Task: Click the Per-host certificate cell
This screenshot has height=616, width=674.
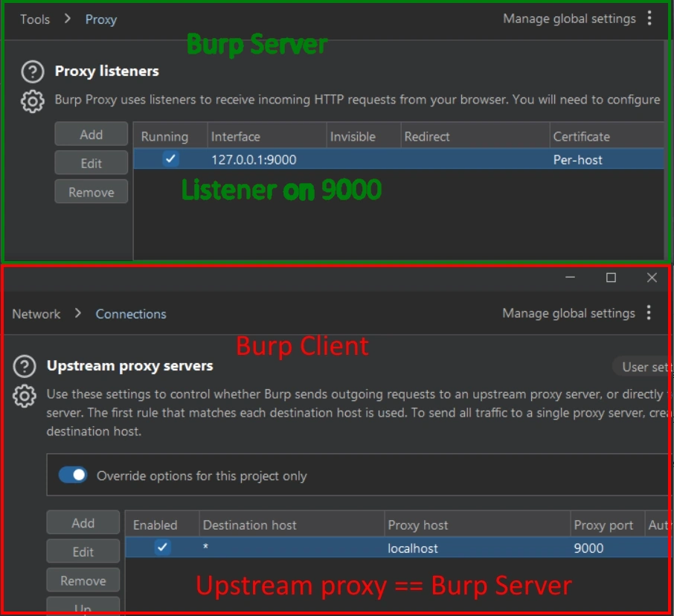Action: tap(607, 159)
